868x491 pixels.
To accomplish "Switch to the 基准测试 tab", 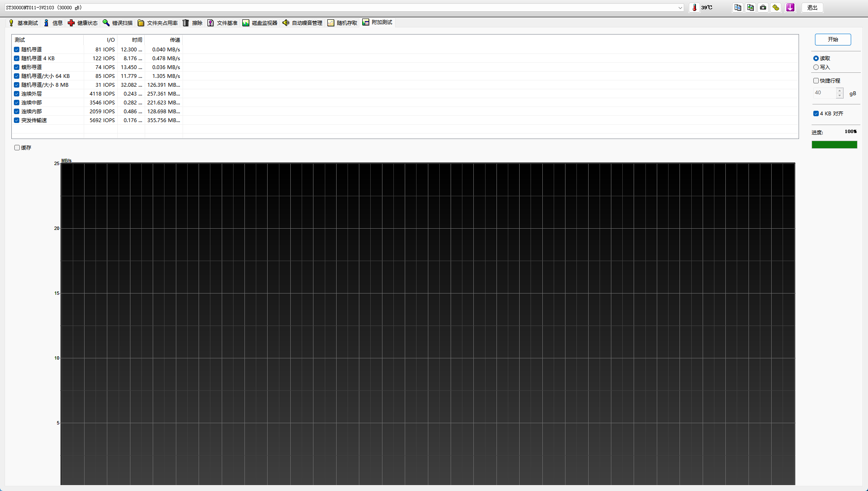I will pos(24,23).
